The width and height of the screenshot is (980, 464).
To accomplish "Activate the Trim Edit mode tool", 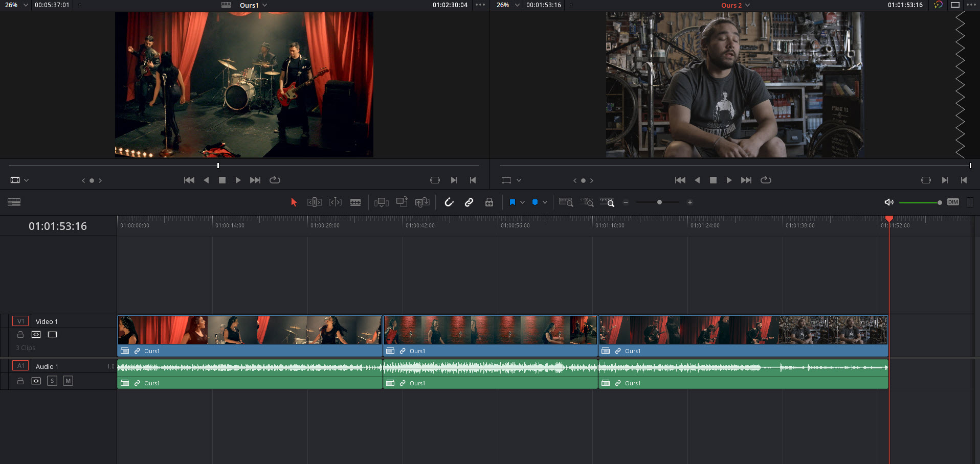I will point(314,202).
